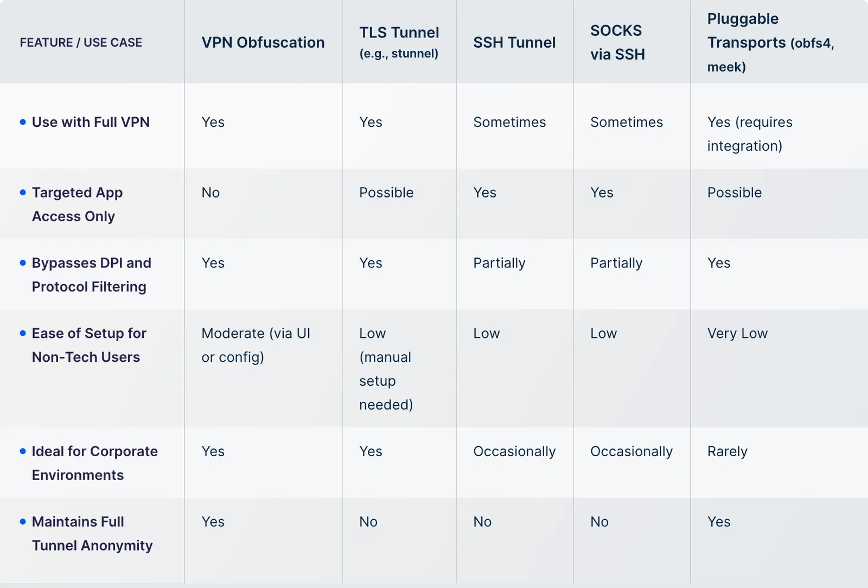Image resolution: width=868 pixels, height=588 pixels.
Task: Select the SOCKS via SSH header
Action: pos(617,42)
